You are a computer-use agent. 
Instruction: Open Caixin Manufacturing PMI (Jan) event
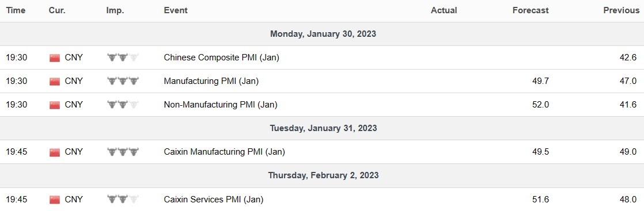pos(224,152)
